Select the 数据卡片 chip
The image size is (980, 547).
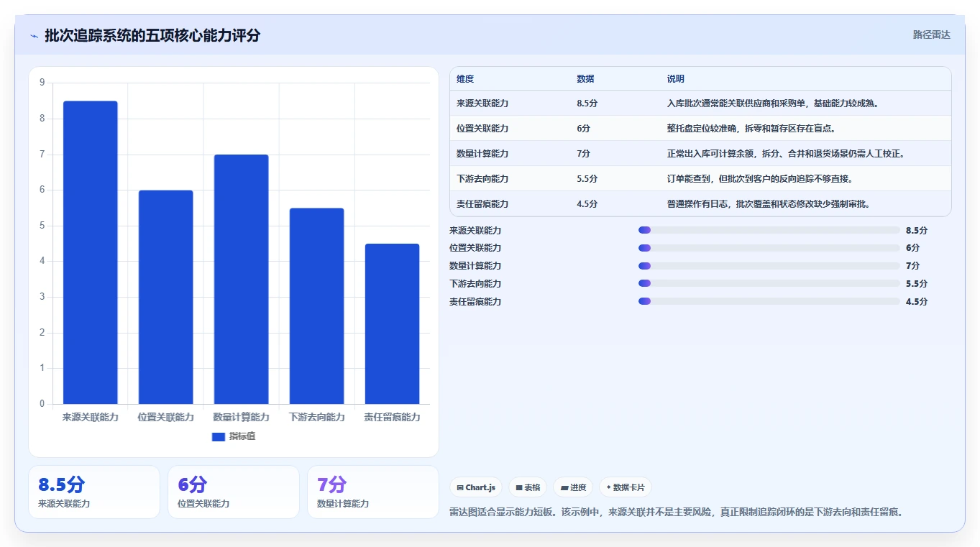tap(626, 487)
